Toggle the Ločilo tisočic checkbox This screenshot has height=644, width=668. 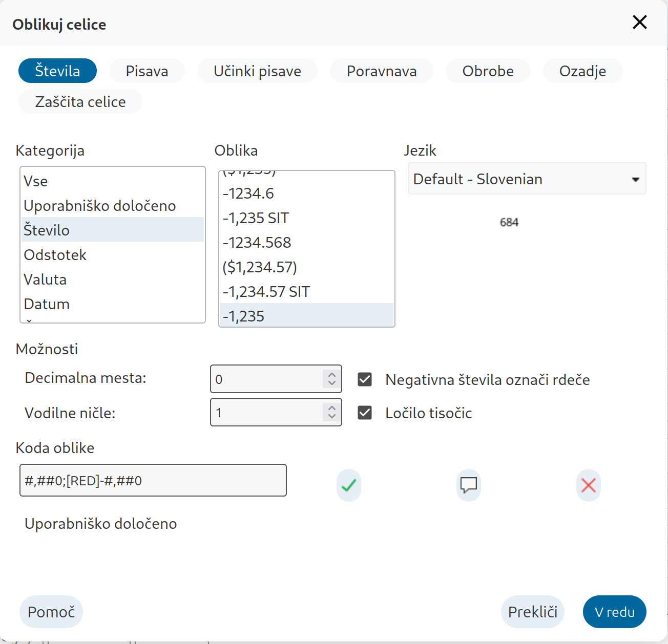click(365, 413)
